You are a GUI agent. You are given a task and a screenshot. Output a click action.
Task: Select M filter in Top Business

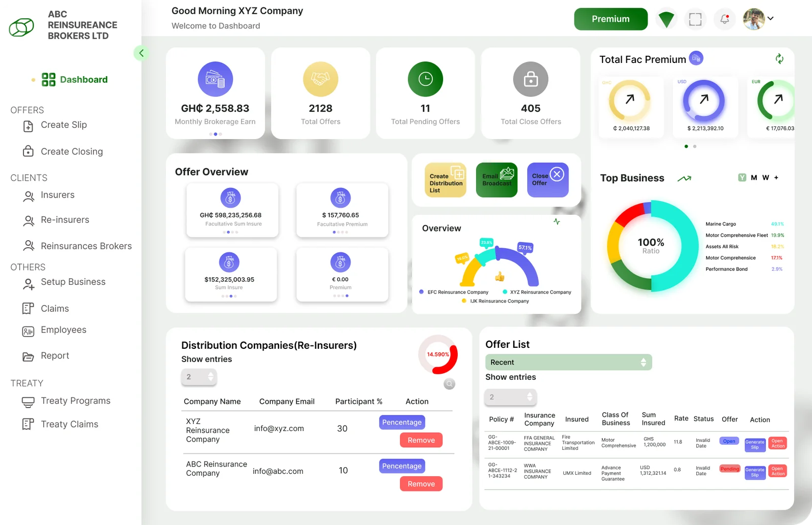pos(754,178)
